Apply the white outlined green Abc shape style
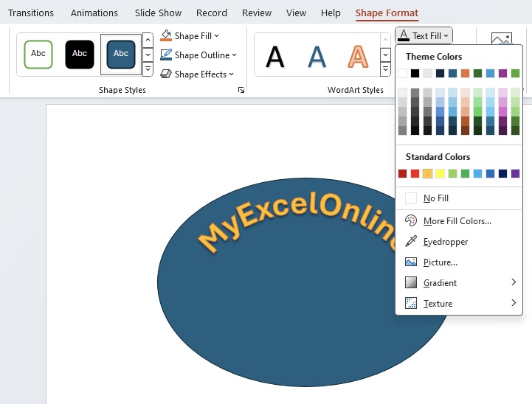The width and height of the screenshot is (532, 404). (38, 55)
